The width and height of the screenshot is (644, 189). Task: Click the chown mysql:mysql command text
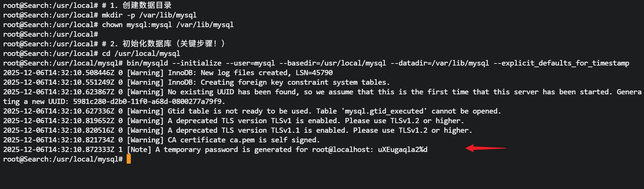(168, 25)
